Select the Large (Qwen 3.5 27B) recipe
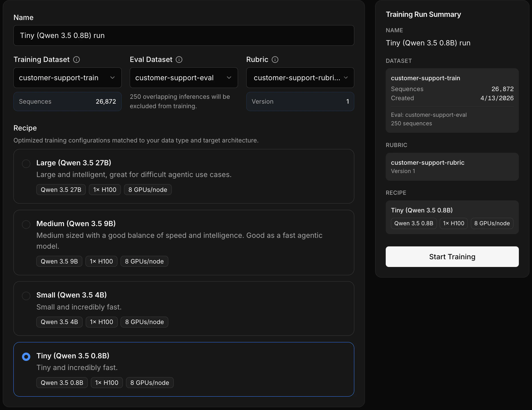This screenshot has width=532, height=410. [26, 164]
